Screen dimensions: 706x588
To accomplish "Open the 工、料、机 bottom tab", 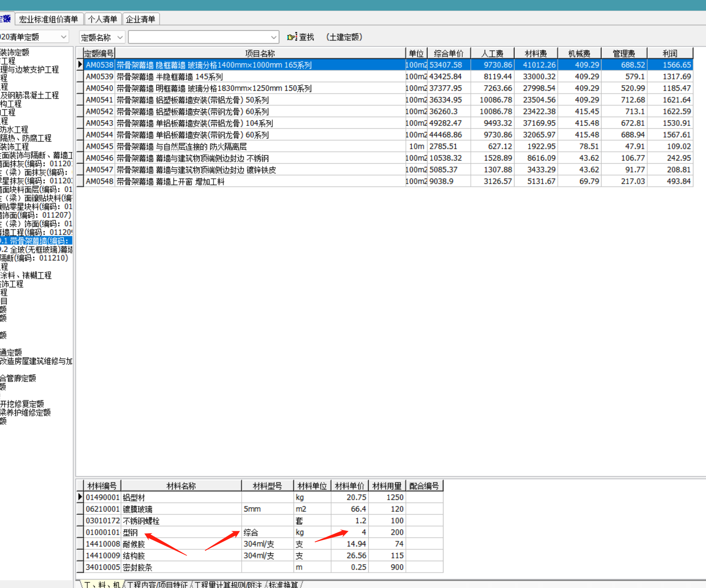I will pos(102,585).
